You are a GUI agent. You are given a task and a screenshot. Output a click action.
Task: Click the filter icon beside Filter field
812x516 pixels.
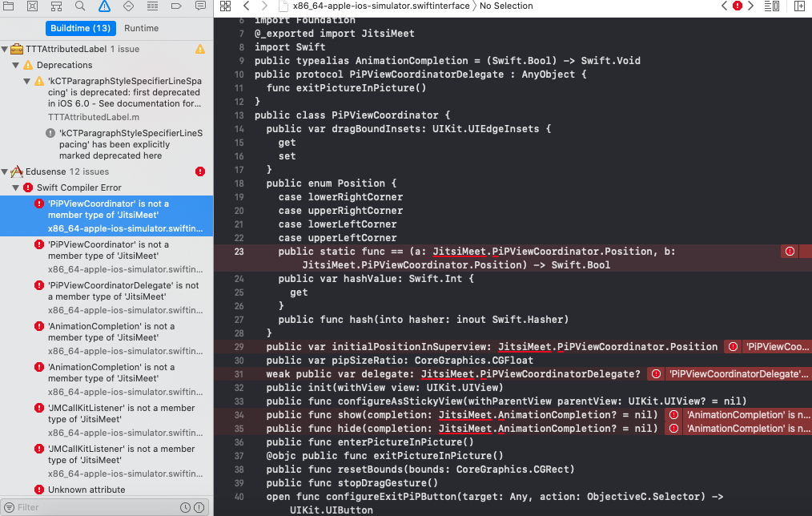pyautogui.click(x=10, y=507)
